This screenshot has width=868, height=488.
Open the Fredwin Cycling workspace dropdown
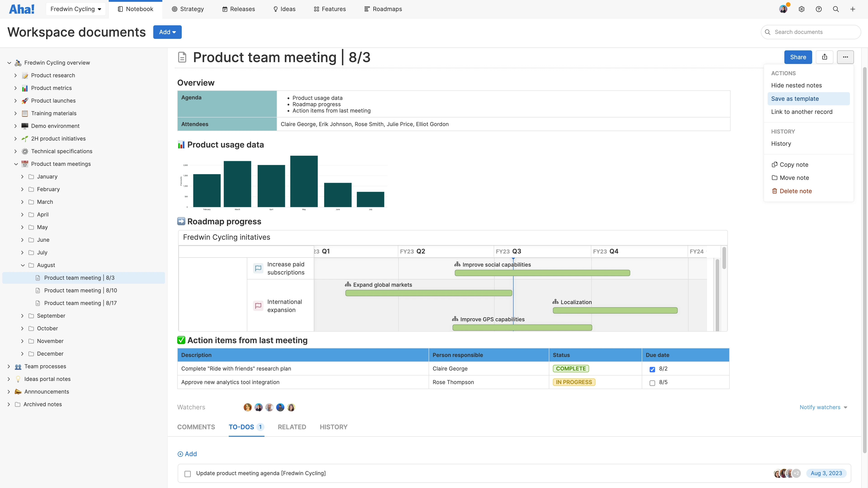coord(76,9)
